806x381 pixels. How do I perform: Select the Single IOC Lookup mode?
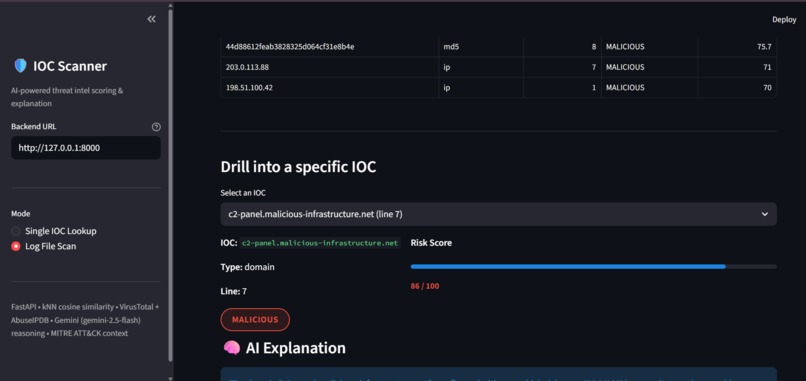pyautogui.click(x=54, y=231)
